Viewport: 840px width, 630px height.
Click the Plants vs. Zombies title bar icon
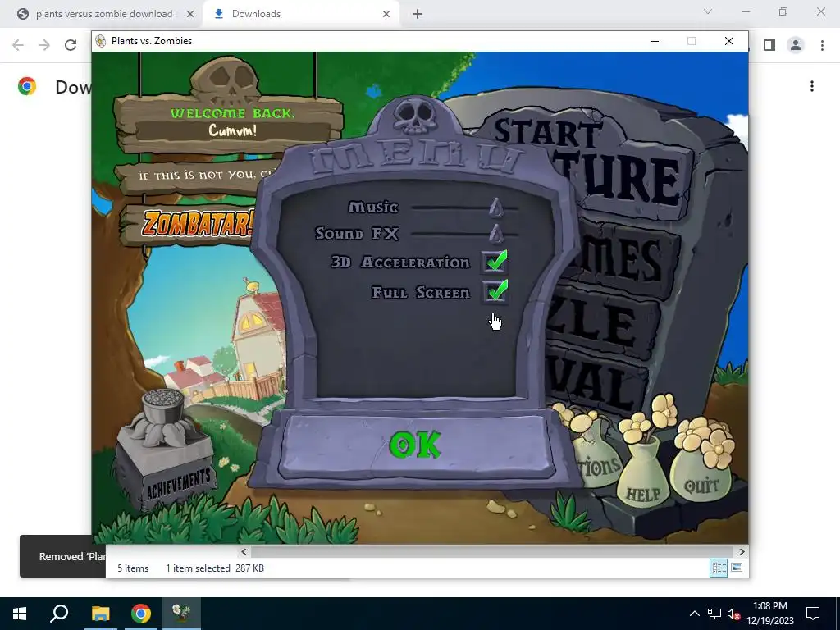tap(101, 41)
